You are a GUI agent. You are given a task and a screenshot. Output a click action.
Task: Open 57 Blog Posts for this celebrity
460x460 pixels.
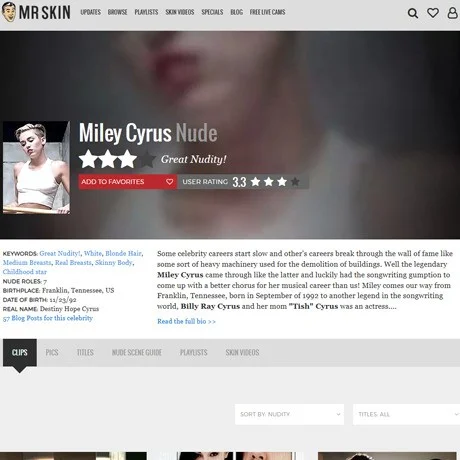point(48,318)
